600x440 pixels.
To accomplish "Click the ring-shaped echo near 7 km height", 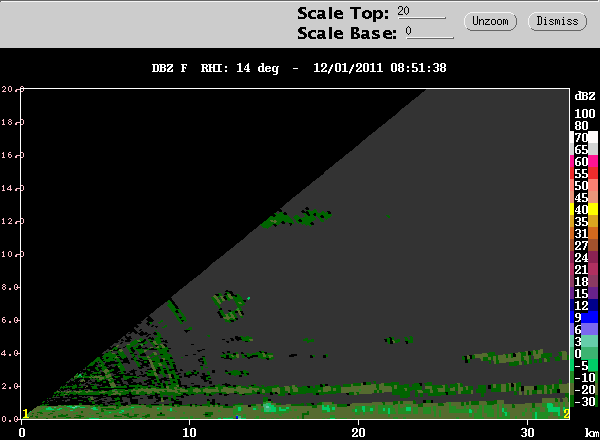I will 229,306.
